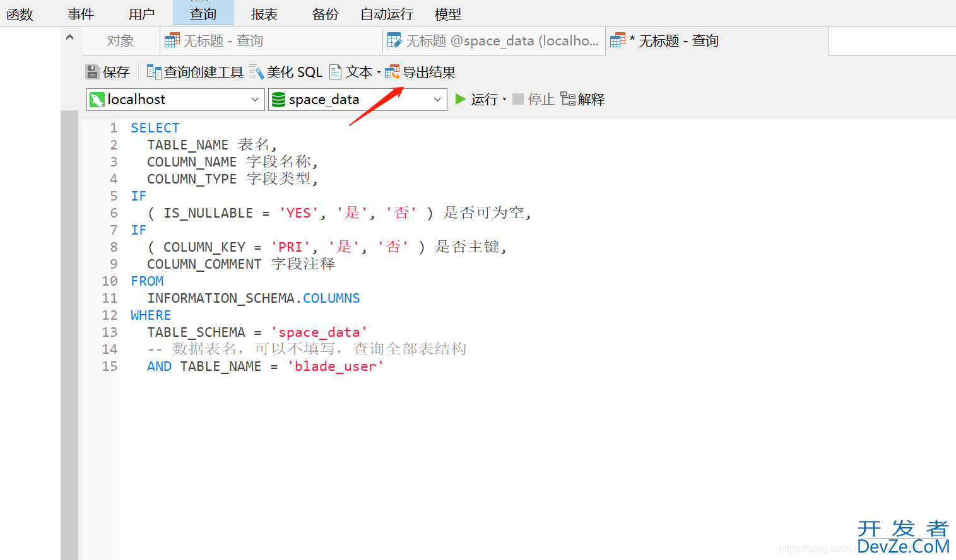This screenshot has height=560, width=956.
Task: Click the AND keyword on line 15
Action: [x=159, y=366]
